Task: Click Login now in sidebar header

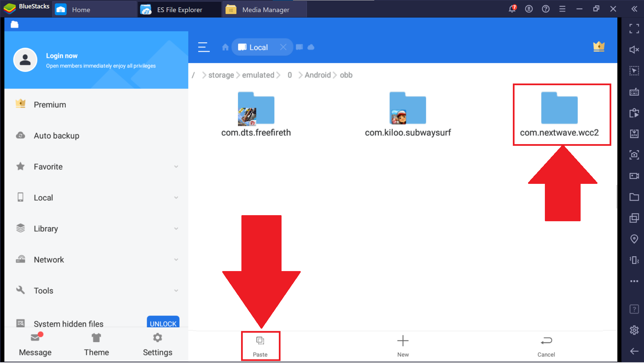Action: click(x=62, y=56)
